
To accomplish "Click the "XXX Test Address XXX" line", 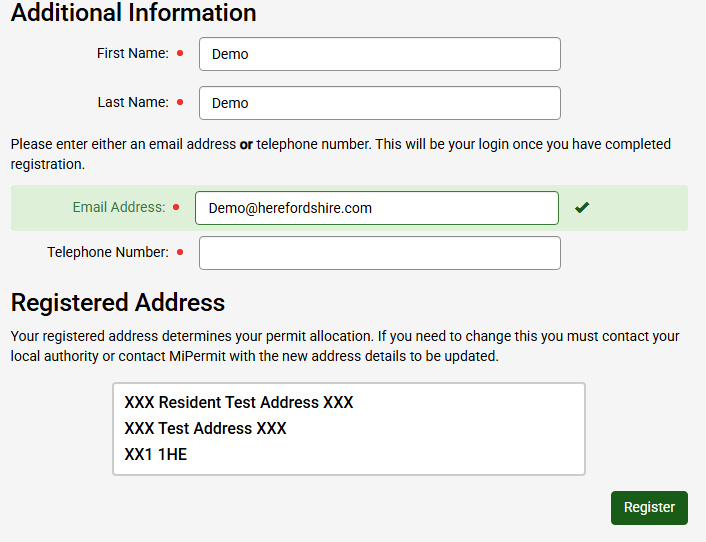I will point(205,428).
